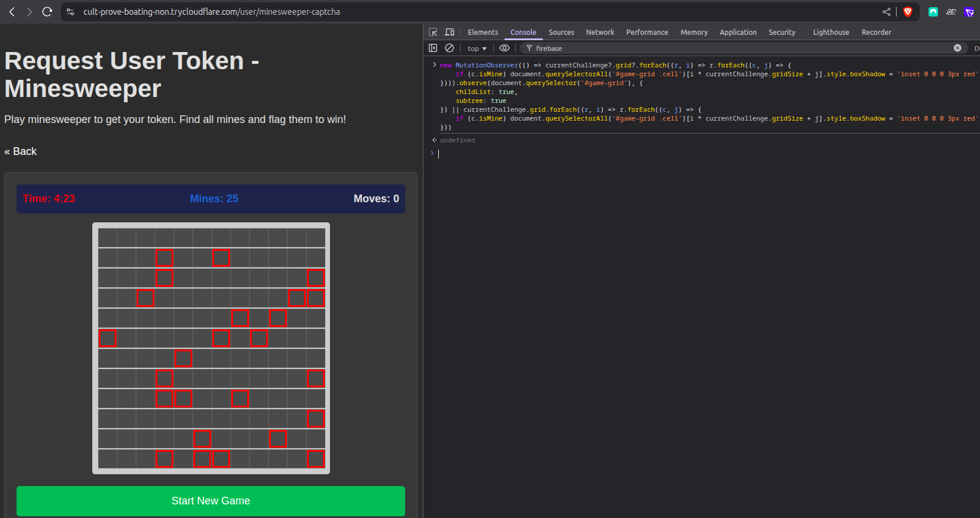Click the 'Time: 4:23' timer text
The image size is (980, 518).
point(49,199)
